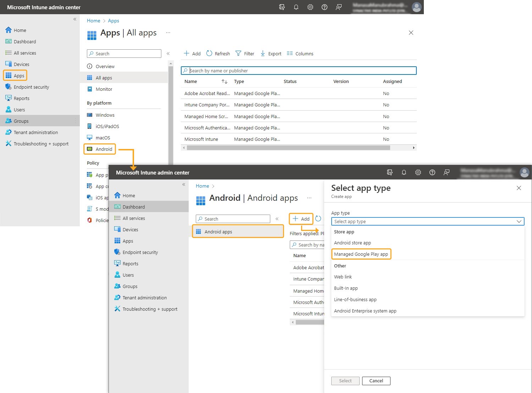Click the Add button in Android apps
Image resolution: width=532 pixels, height=393 pixels.
pos(301,219)
